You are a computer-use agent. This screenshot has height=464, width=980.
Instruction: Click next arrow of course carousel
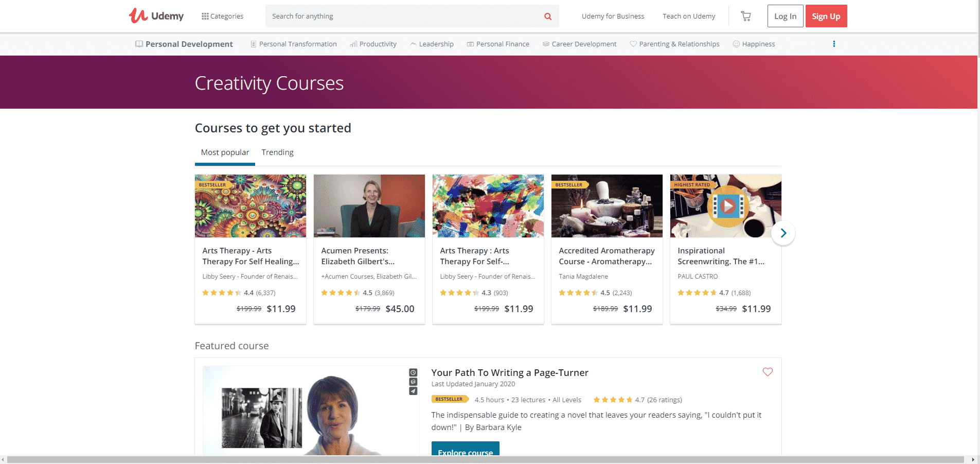[x=783, y=233]
